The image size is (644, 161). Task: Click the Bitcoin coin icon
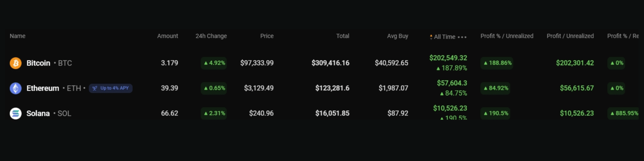click(15, 63)
